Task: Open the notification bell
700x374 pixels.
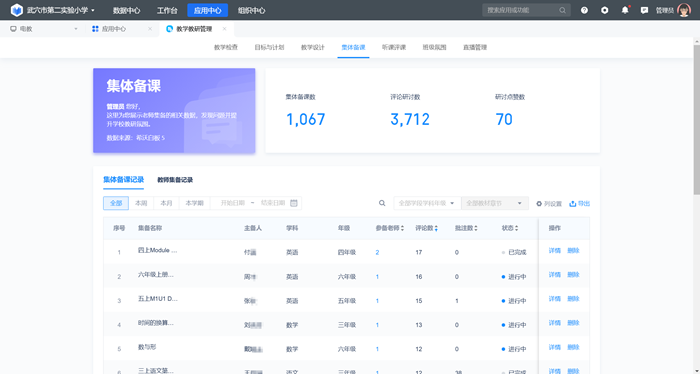Action: [625, 10]
